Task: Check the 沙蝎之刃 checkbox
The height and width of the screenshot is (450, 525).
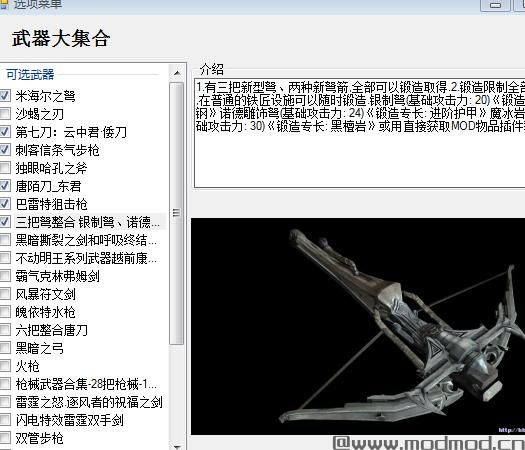Action: pos(5,114)
